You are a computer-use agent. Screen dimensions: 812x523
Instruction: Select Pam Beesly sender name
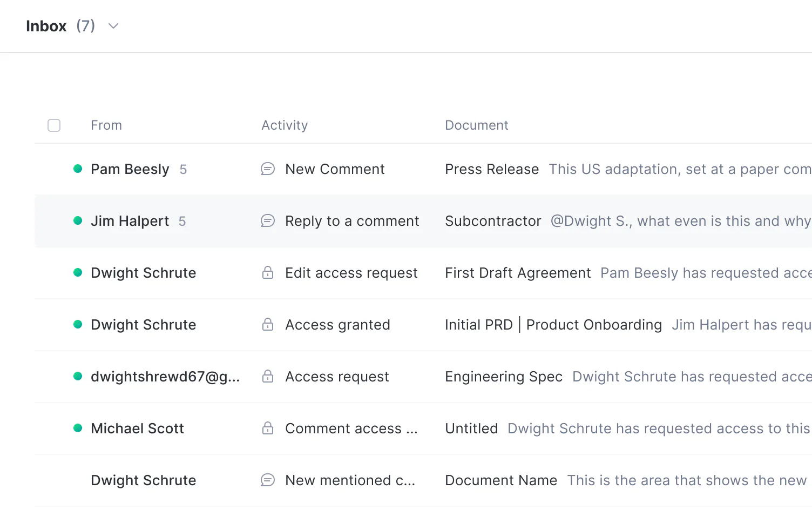[x=130, y=169]
